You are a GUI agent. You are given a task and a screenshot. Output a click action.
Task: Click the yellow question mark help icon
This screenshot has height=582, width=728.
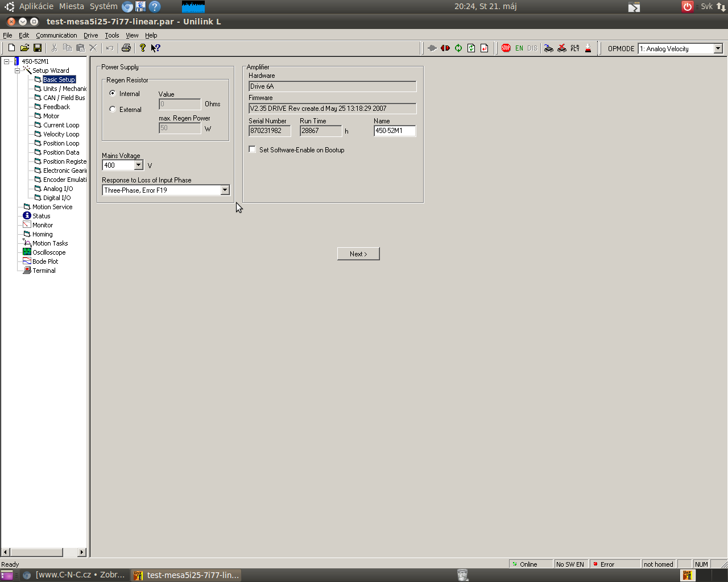[x=142, y=48]
